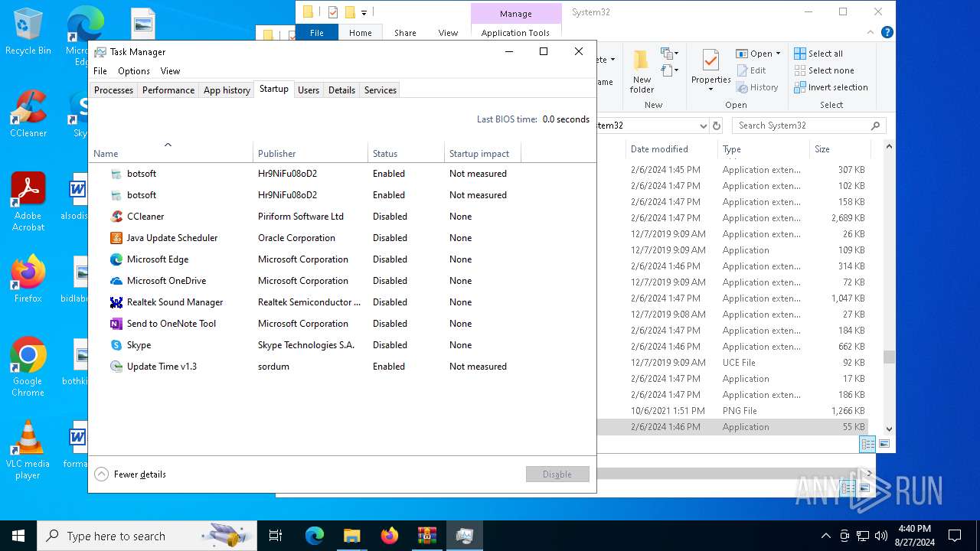Screen dimensions: 980x551
Task: Collapse Task Manager with Fewer details
Action: coord(130,474)
